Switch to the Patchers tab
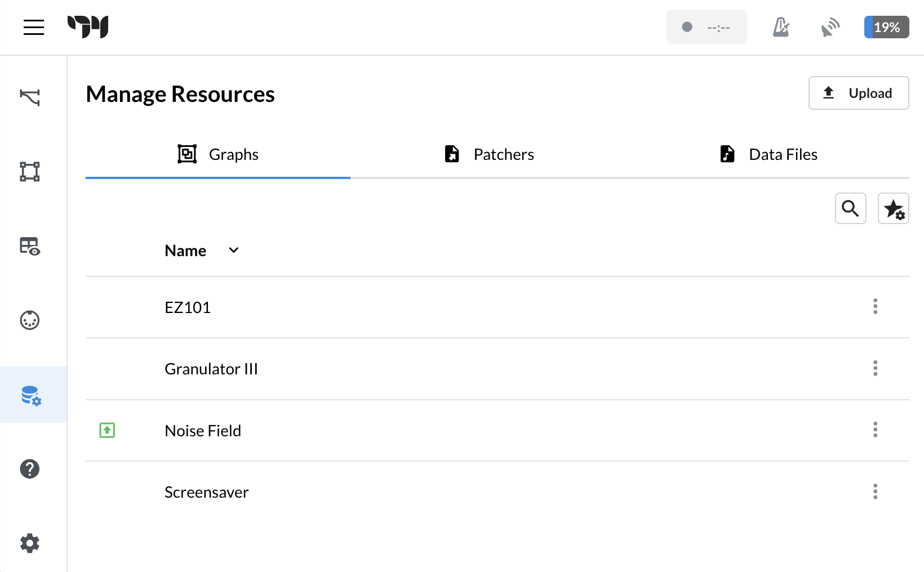 [489, 154]
